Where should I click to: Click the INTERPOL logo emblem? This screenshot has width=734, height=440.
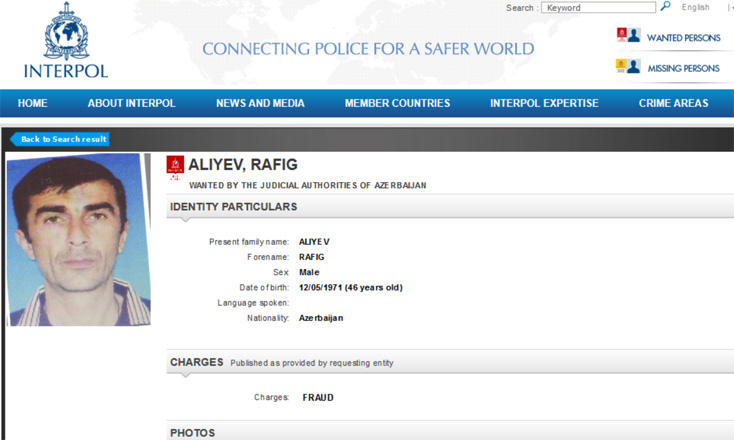(66, 31)
